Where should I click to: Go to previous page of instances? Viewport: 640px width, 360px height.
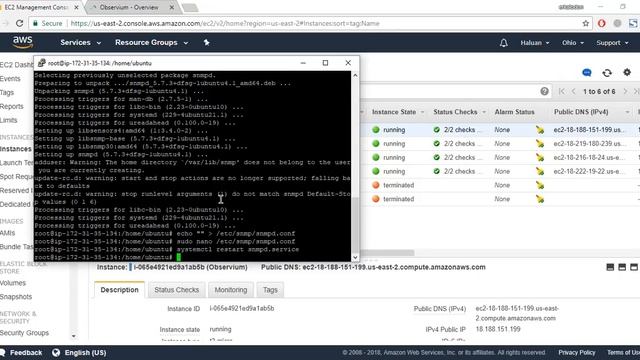(x=573, y=91)
